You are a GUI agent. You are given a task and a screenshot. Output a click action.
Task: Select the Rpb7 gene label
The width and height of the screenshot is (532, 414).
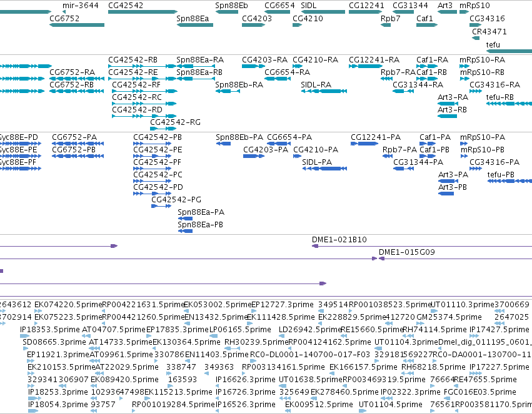pyautogui.click(x=391, y=19)
